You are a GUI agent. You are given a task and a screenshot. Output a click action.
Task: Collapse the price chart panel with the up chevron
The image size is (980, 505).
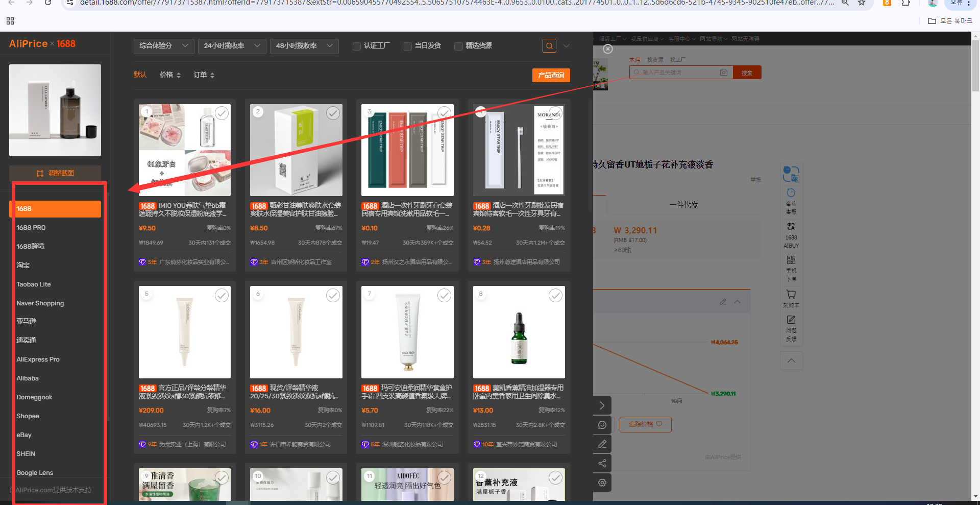pyautogui.click(x=738, y=302)
